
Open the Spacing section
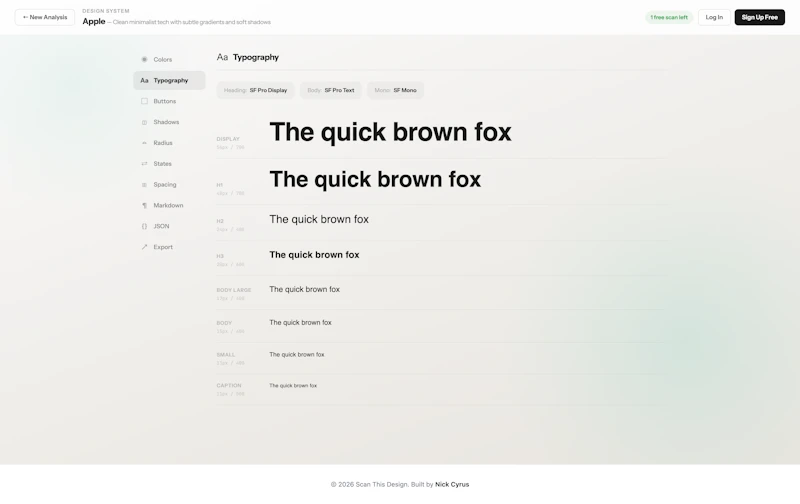(x=169, y=185)
